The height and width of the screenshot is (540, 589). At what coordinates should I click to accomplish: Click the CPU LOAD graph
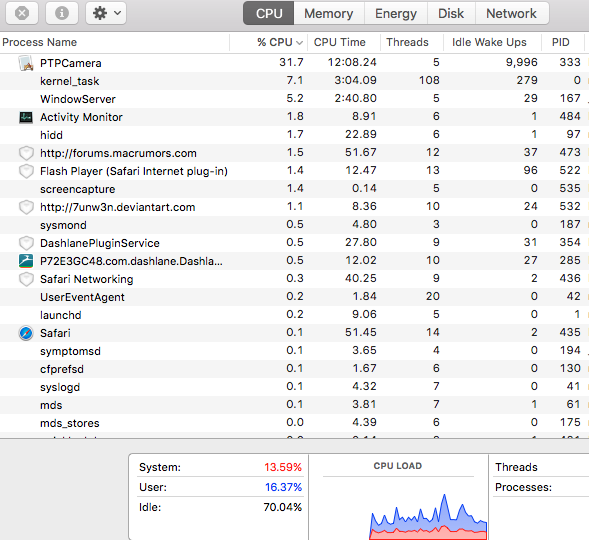[x=428, y=516]
